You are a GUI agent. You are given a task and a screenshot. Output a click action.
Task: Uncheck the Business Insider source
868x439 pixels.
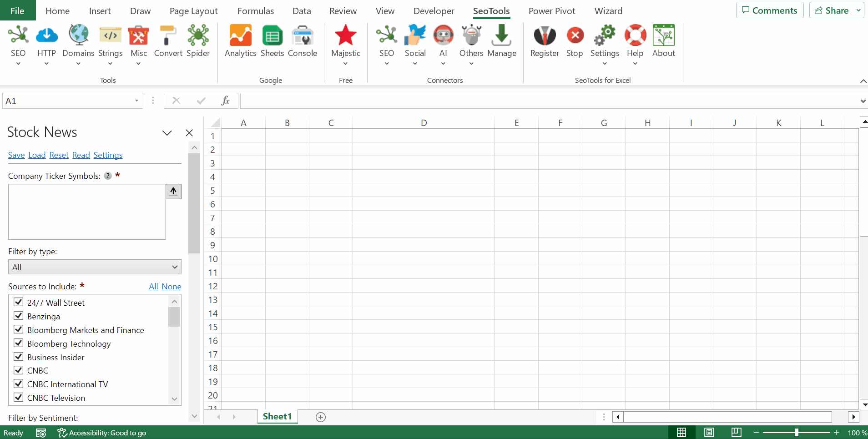(19, 357)
